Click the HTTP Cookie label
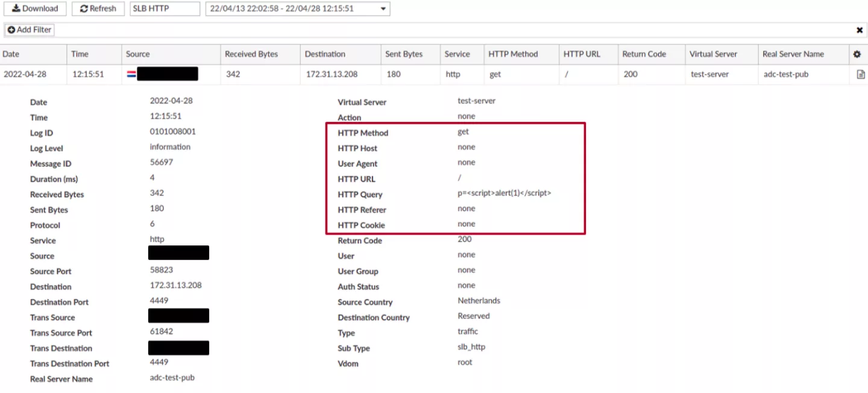868x393 pixels. click(361, 225)
